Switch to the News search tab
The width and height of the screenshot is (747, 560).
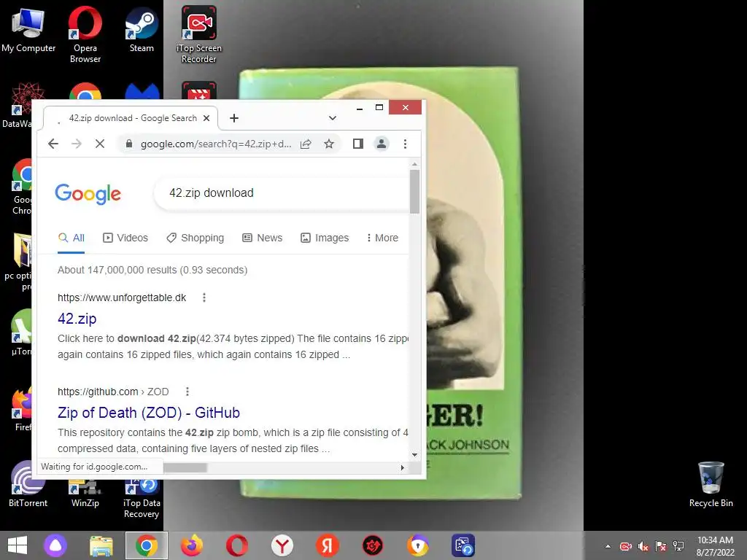[x=263, y=238]
